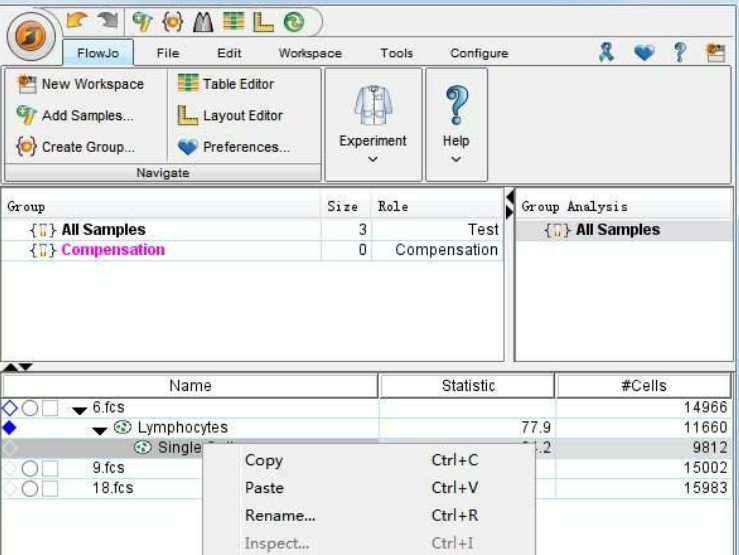Image resolution: width=739 pixels, height=555 pixels.
Task: Click the Name column header in the sample table
Action: click(x=190, y=385)
